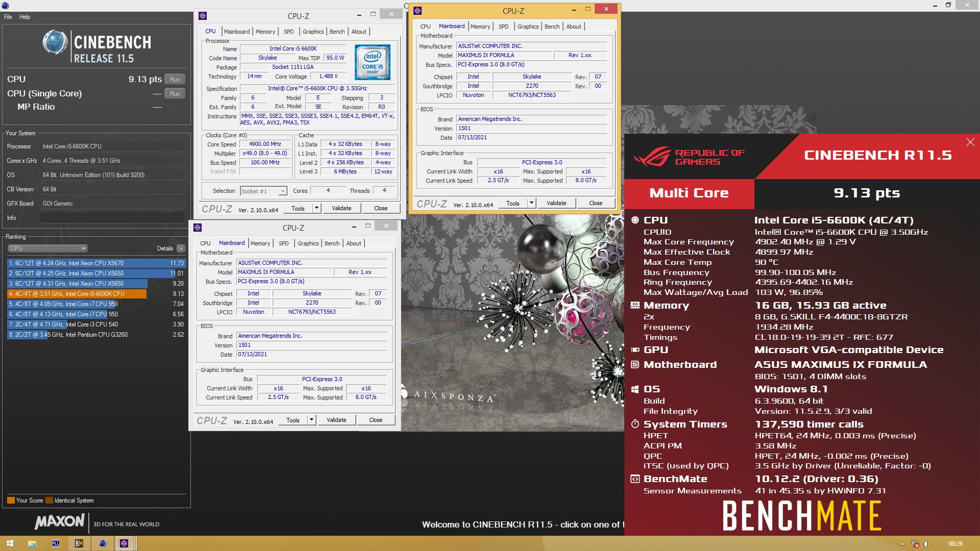The height and width of the screenshot is (551, 980).
Task: Click the taskbar clock showing 00:26
Action: [955, 544]
